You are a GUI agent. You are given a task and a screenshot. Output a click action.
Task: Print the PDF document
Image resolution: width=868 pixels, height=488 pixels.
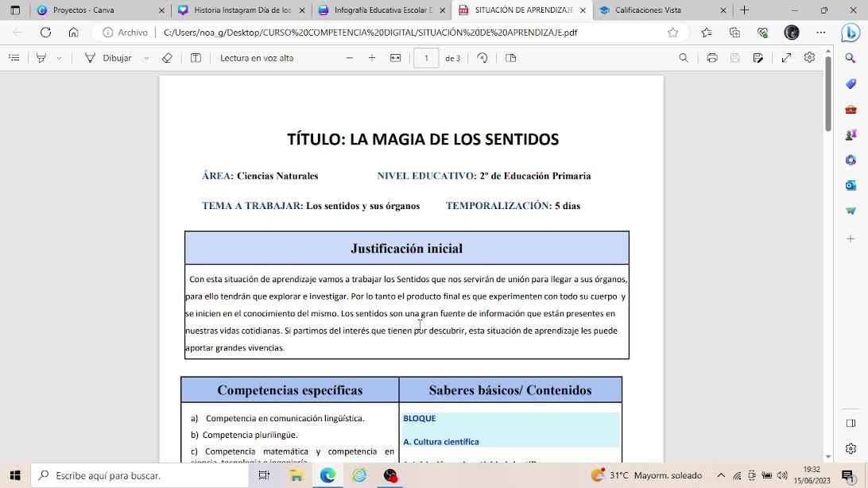tap(712, 58)
